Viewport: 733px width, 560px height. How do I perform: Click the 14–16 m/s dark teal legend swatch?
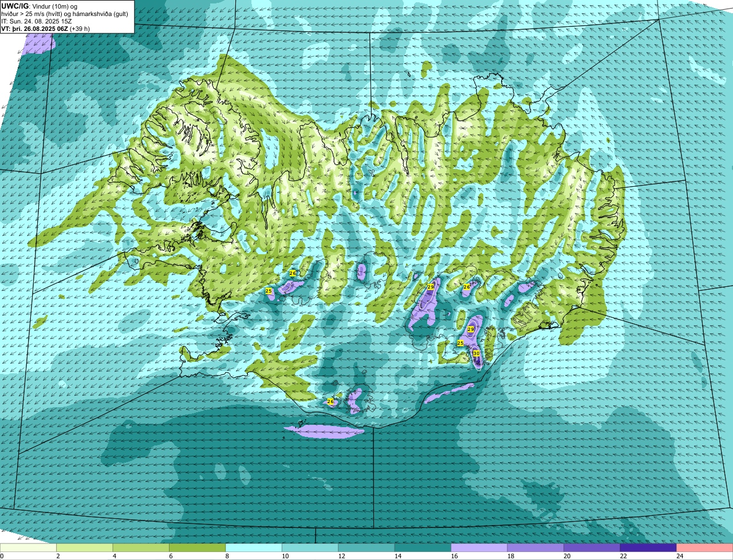[423, 547]
